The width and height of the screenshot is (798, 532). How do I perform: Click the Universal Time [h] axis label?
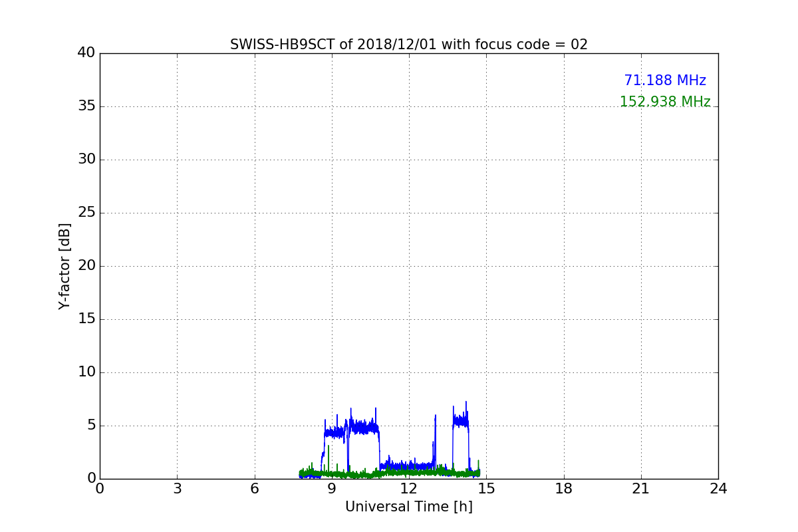[408, 507]
